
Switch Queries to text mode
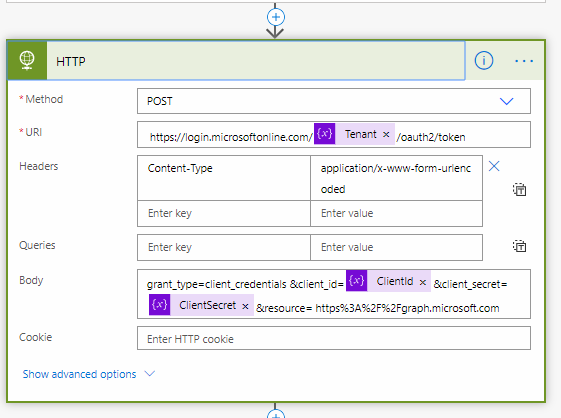tap(519, 246)
